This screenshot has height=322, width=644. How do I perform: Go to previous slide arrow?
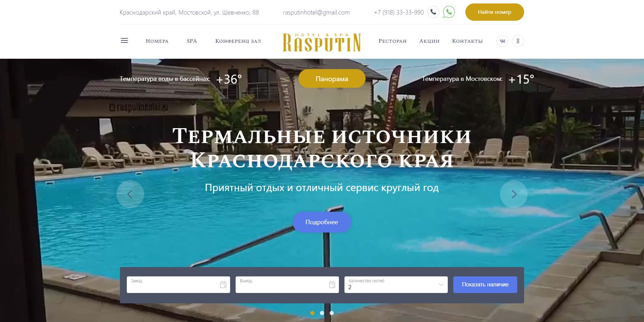(130, 194)
